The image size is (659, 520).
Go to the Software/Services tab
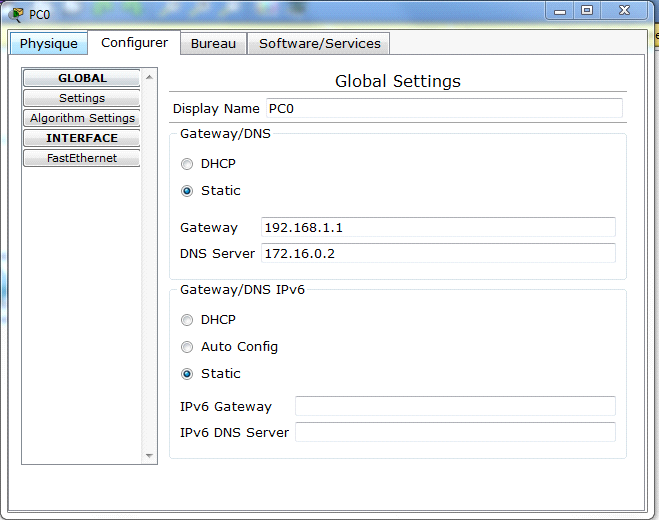[x=319, y=43]
